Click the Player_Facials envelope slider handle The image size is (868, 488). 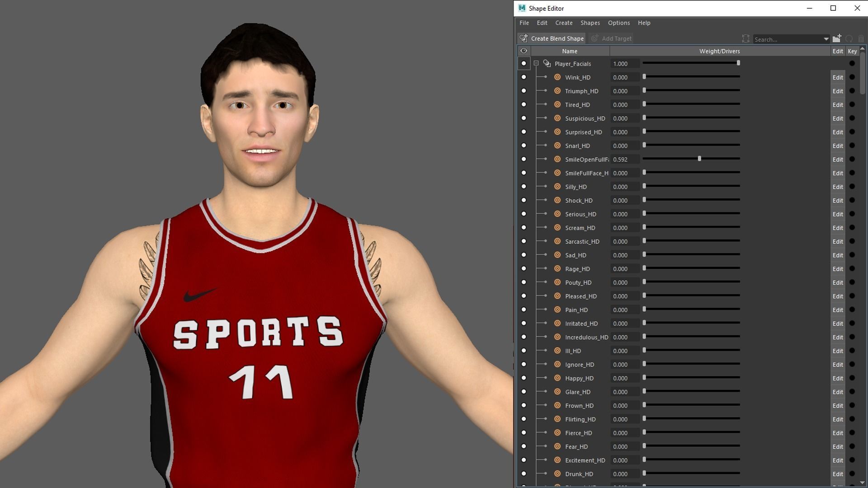click(x=738, y=63)
